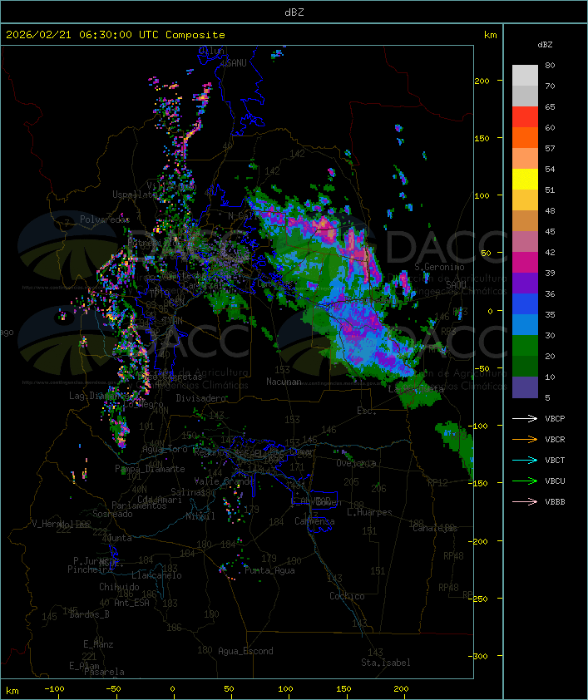Pick the blue 35-36 dBZ legend swatch

525,303
